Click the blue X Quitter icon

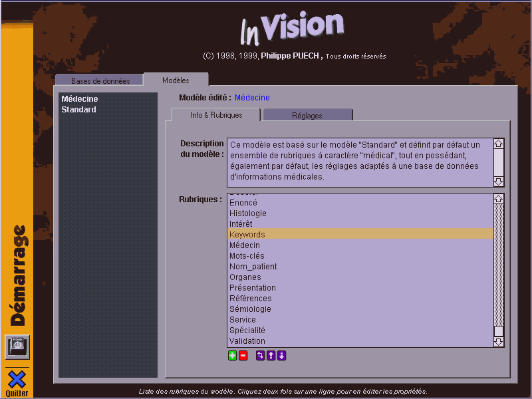(17, 380)
